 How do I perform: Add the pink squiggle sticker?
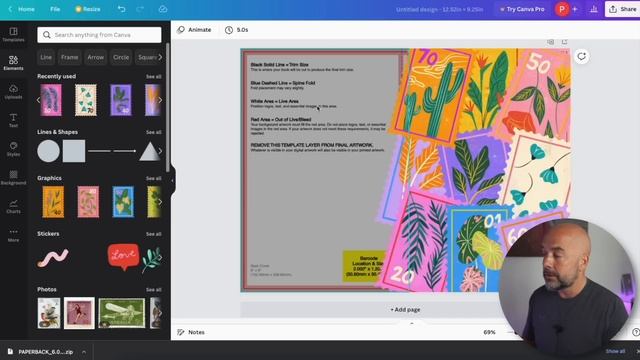[53, 258]
